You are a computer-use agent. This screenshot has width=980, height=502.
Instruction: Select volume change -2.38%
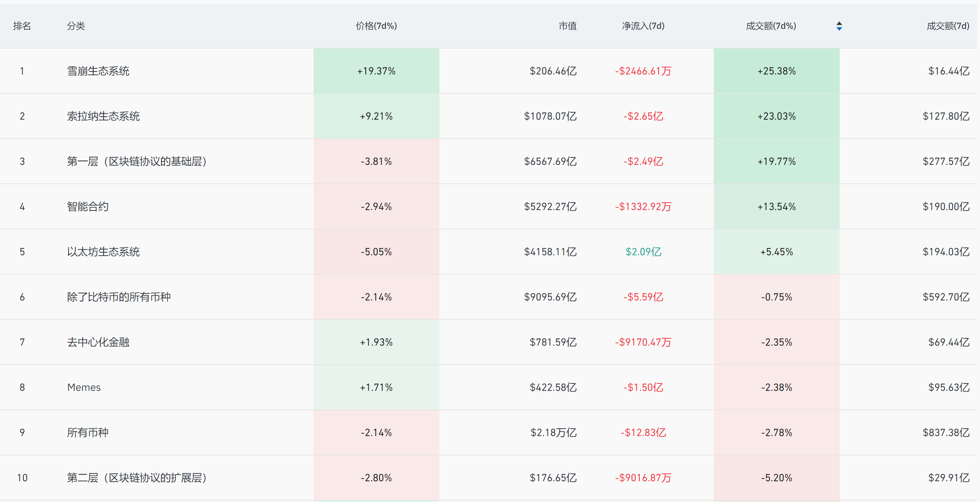pyautogui.click(x=776, y=388)
